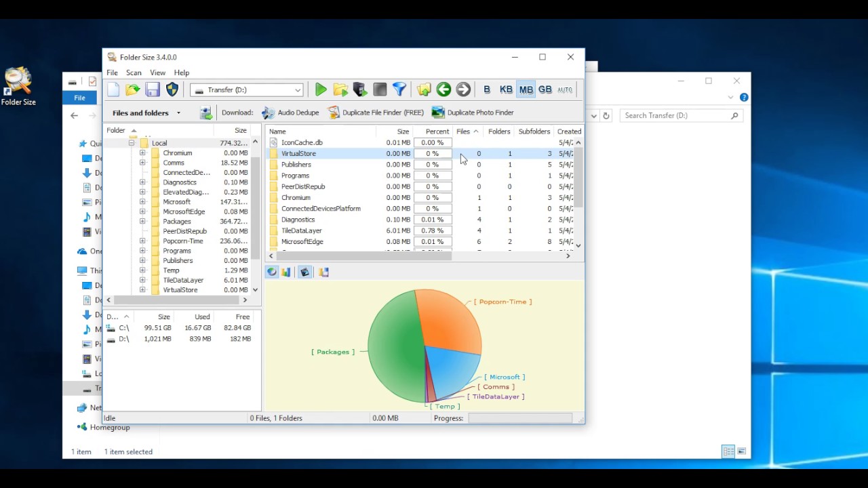The image size is (868, 488).
Task: Click Explorer back navigation arrow
Action: tap(75, 115)
